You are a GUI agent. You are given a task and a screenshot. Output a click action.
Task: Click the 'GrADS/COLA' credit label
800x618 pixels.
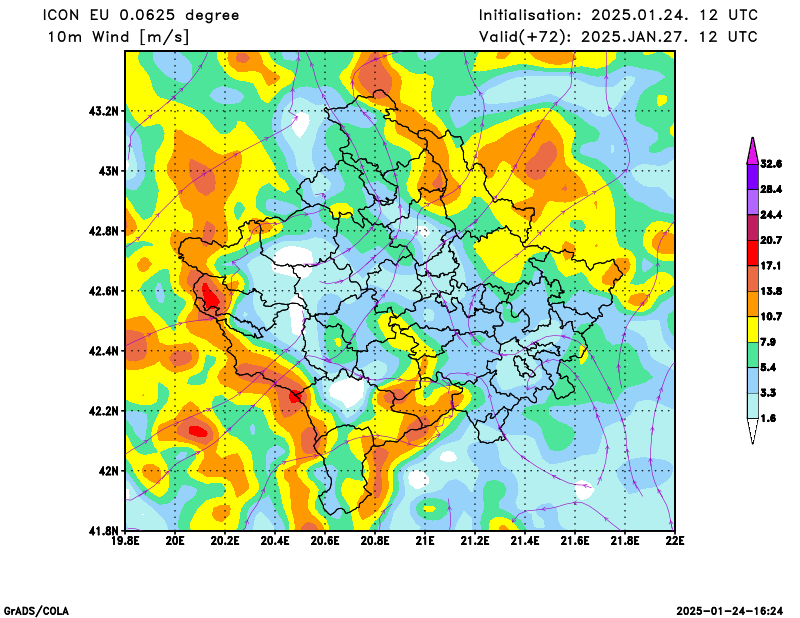(x=36, y=611)
